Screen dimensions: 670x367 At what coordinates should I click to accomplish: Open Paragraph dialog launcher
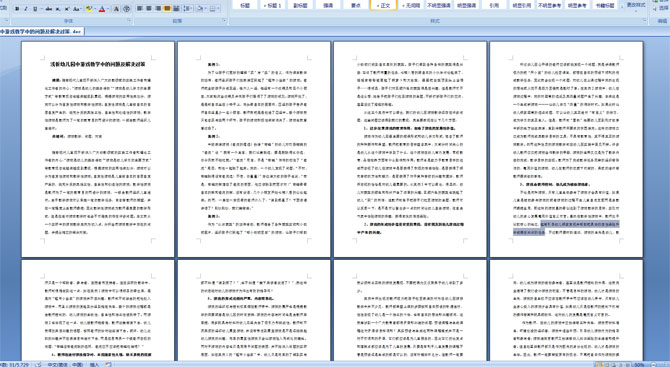[224, 21]
